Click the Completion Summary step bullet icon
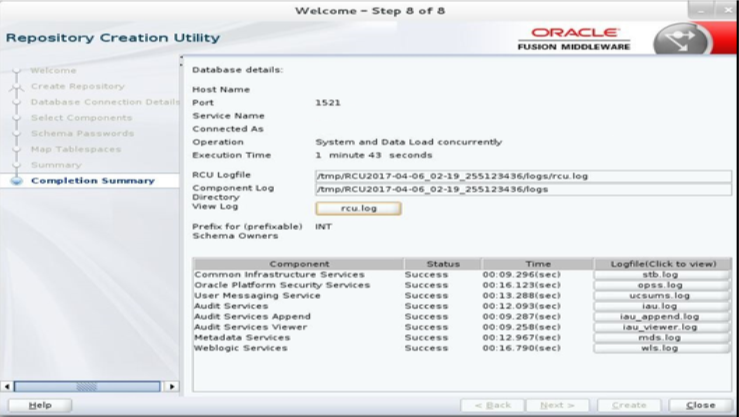 click(17, 180)
